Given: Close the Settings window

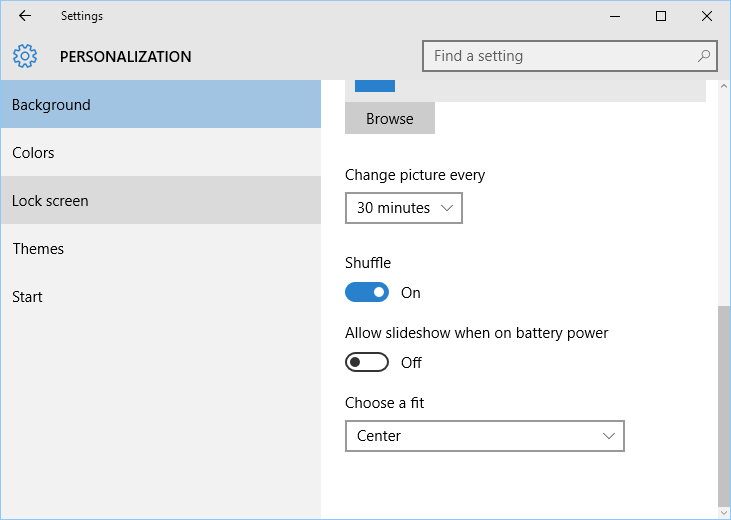Looking at the screenshot, I should pos(707,16).
